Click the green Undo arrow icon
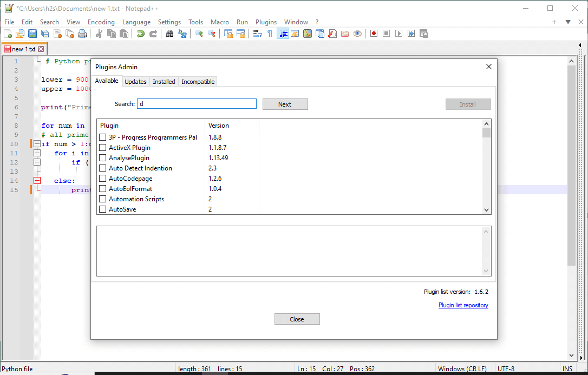 141,34
